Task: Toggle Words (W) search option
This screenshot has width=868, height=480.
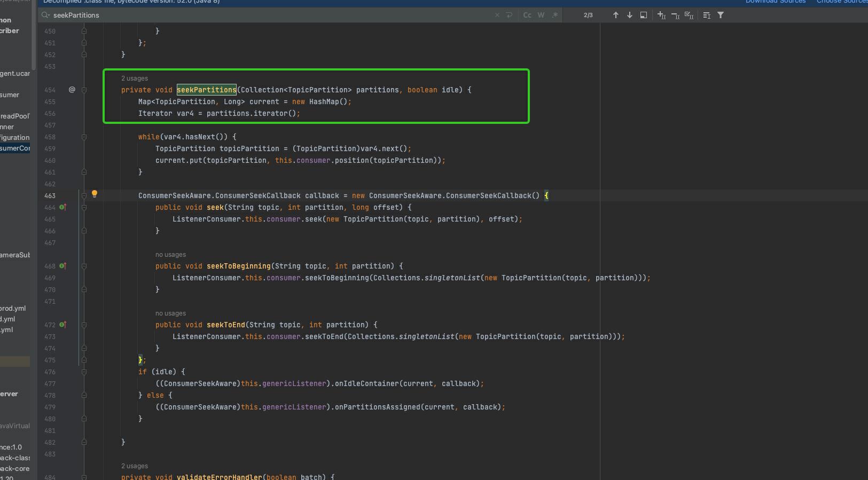Action: pyautogui.click(x=541, y=15)
